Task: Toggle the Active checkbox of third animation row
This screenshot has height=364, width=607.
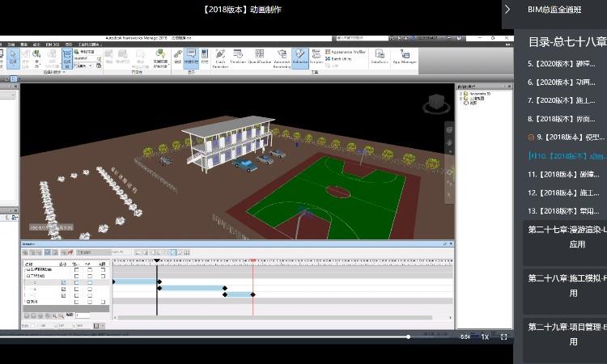Action: [64, 295]
